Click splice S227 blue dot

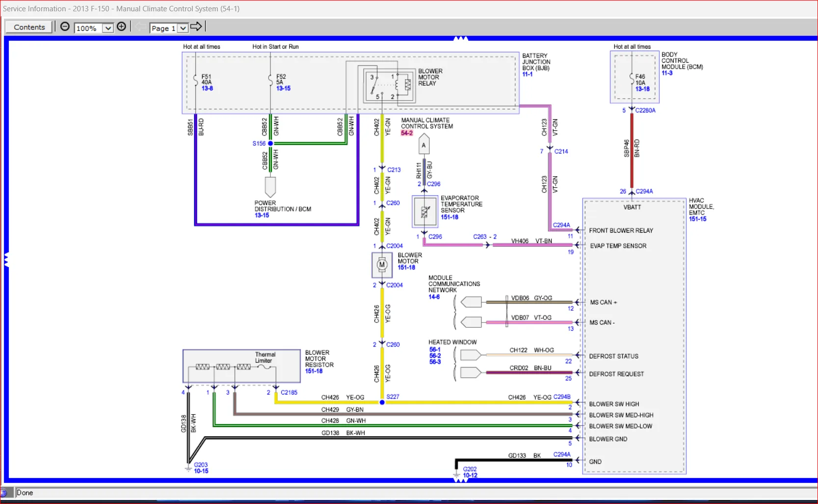pyautogui.click(x=382, y=402)
